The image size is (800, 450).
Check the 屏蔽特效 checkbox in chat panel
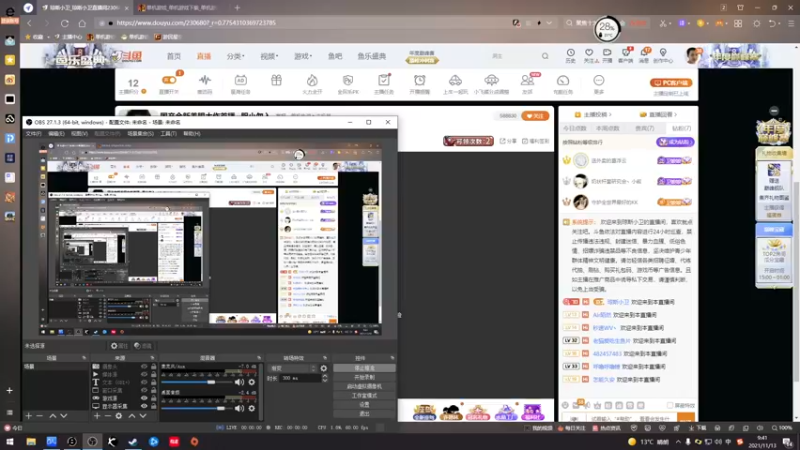click(670, 405)
